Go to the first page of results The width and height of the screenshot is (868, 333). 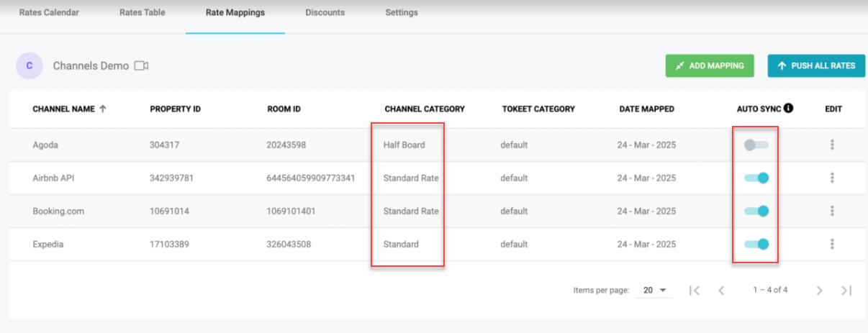pyautogui.click(x=694, y=290)
